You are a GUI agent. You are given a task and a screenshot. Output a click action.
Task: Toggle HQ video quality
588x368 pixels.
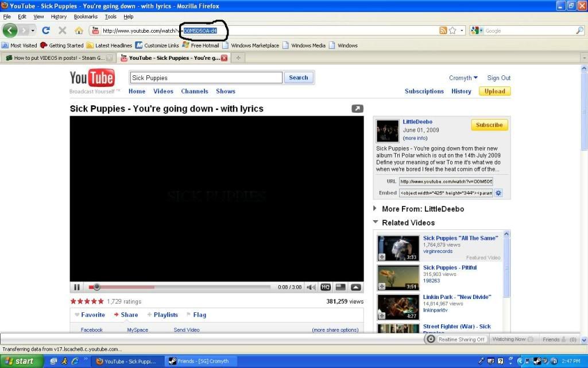tap(325, 287)
